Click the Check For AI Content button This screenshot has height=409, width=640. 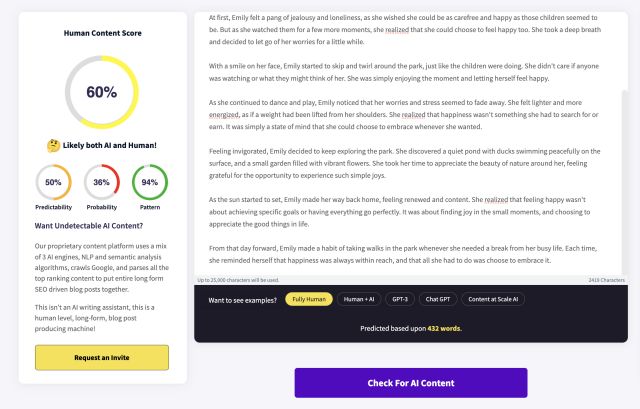pos(411,383)
